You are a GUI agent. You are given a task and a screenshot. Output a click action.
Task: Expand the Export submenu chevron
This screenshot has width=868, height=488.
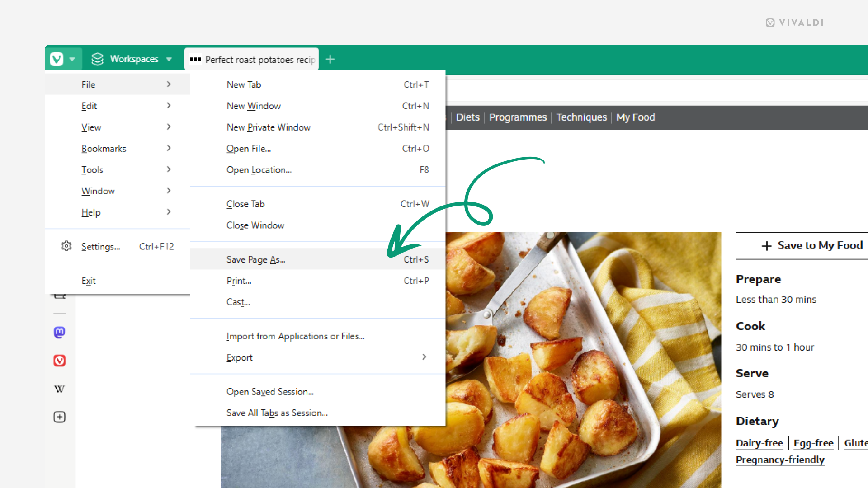click(424, 357)
